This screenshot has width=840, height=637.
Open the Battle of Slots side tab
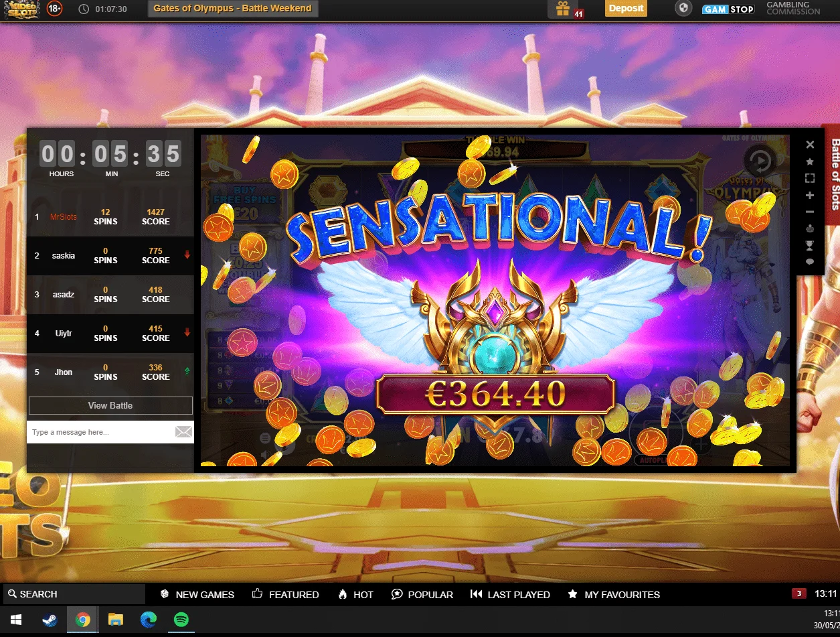point(832,176)
